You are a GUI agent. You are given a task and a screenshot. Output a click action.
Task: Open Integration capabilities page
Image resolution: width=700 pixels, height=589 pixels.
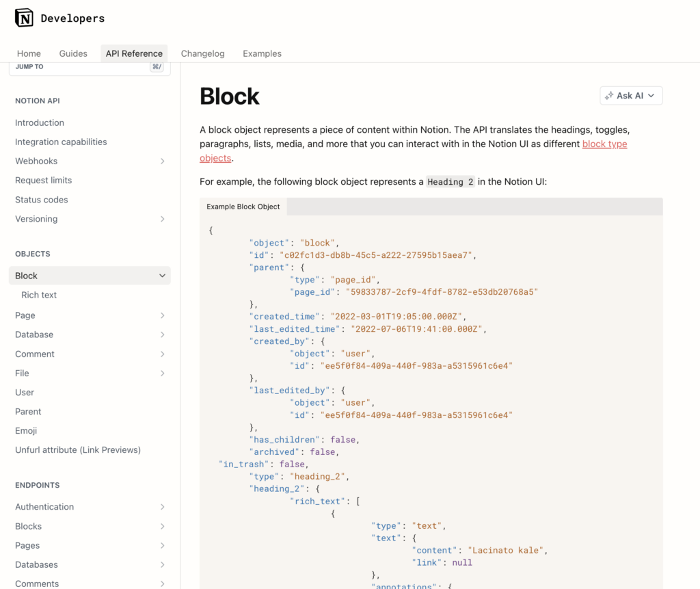click(x=61, y=142)
